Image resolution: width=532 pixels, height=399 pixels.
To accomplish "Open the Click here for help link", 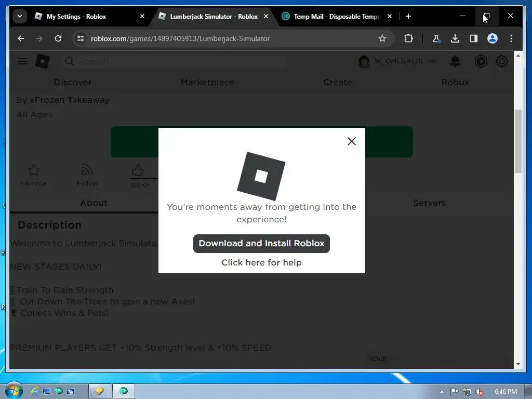I will point(261,262).
